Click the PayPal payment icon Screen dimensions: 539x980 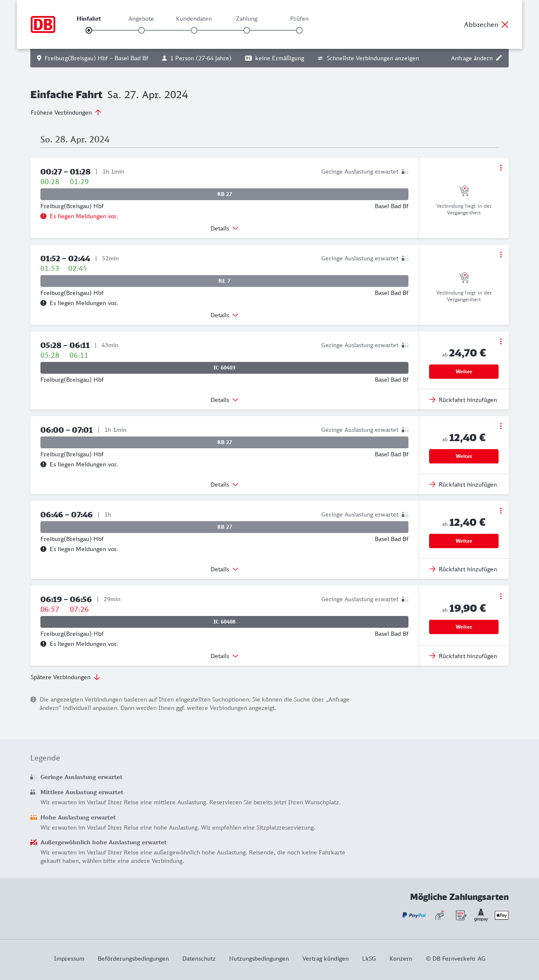click(x=414, y=915)
